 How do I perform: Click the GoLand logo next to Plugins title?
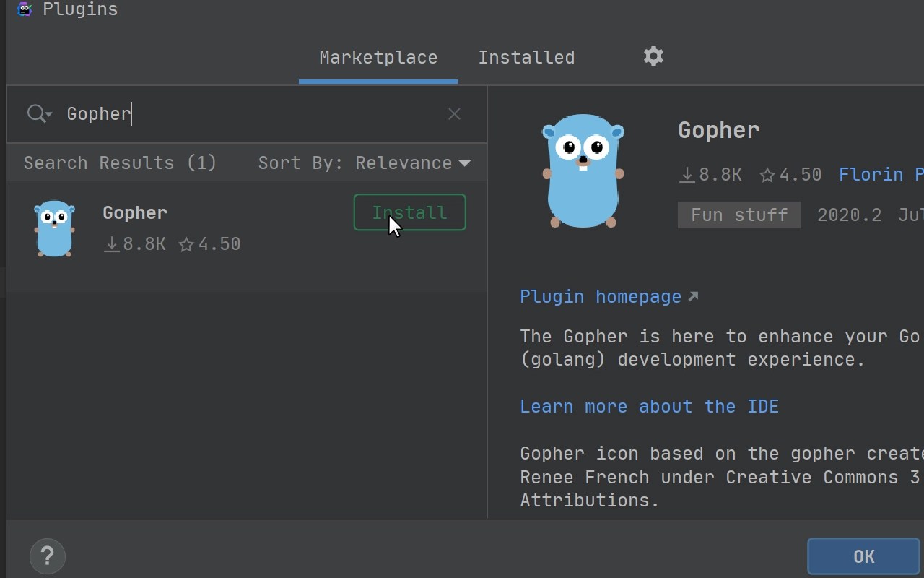tap(24, 9)
